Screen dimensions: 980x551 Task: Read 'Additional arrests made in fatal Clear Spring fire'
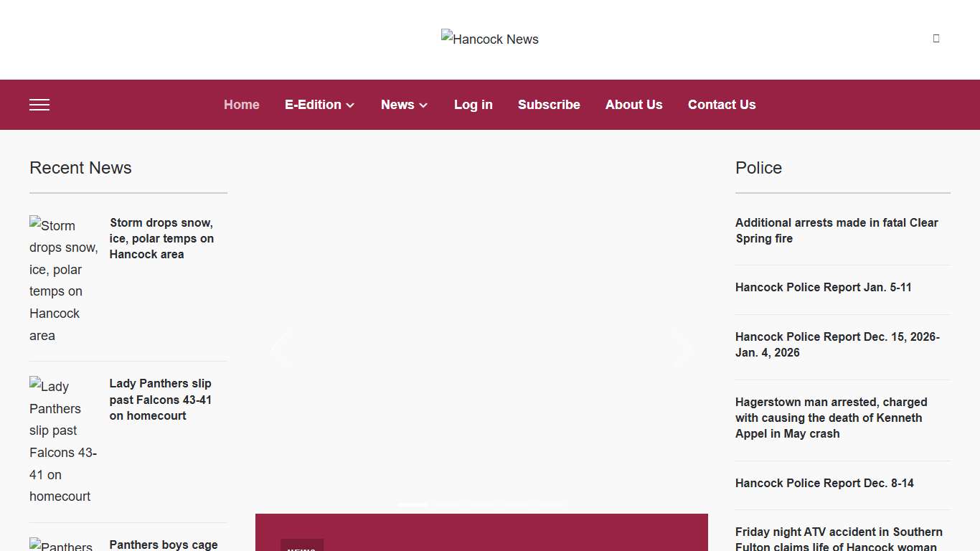click(x=837, y=230)
